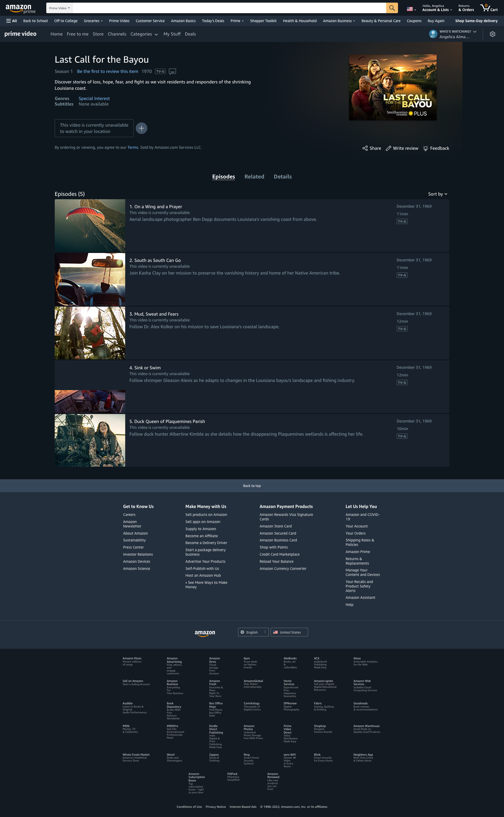This screenshot has width=504, height=817.
Task: Click Back to top bar
Action: (x=252, y=486)
